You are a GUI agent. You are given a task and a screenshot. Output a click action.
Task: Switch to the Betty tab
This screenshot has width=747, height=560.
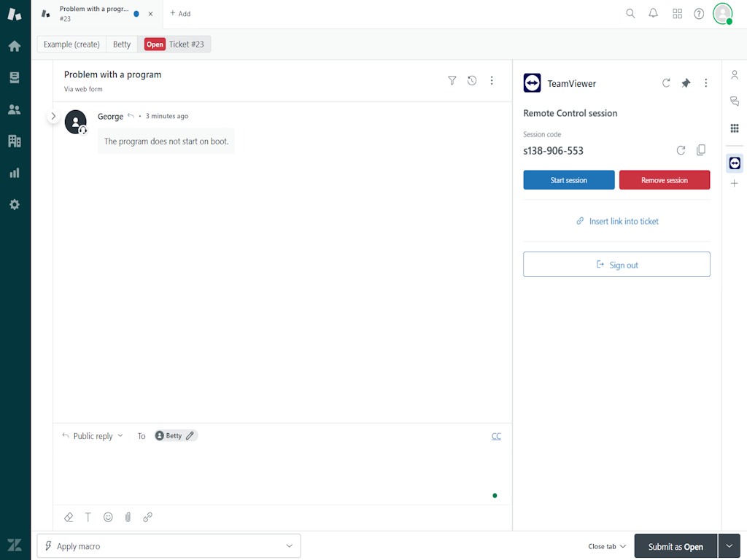[x=121, y=44]
